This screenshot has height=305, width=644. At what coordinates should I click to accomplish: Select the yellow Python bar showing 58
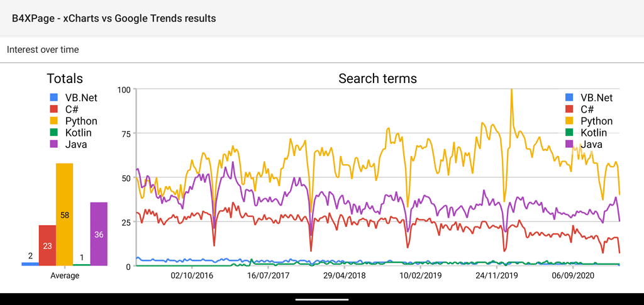[x=65, y=214]
